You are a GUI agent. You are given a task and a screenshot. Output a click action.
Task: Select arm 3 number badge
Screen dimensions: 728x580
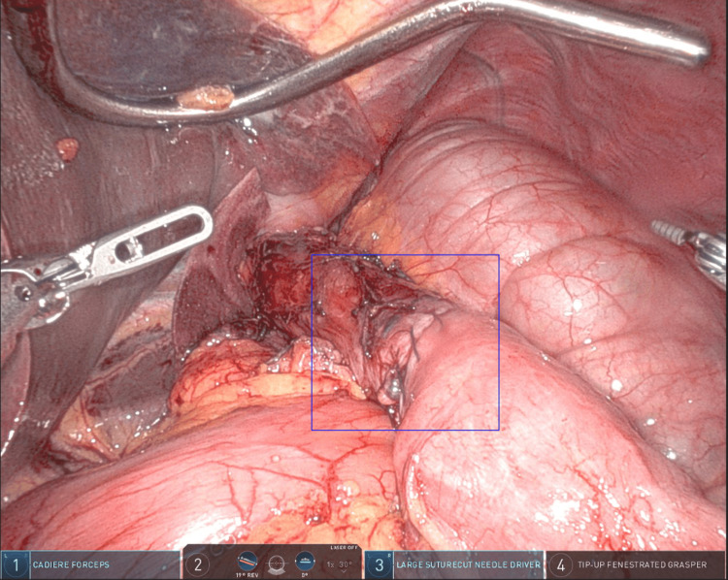pyautogui.click(x=380, y=565)
